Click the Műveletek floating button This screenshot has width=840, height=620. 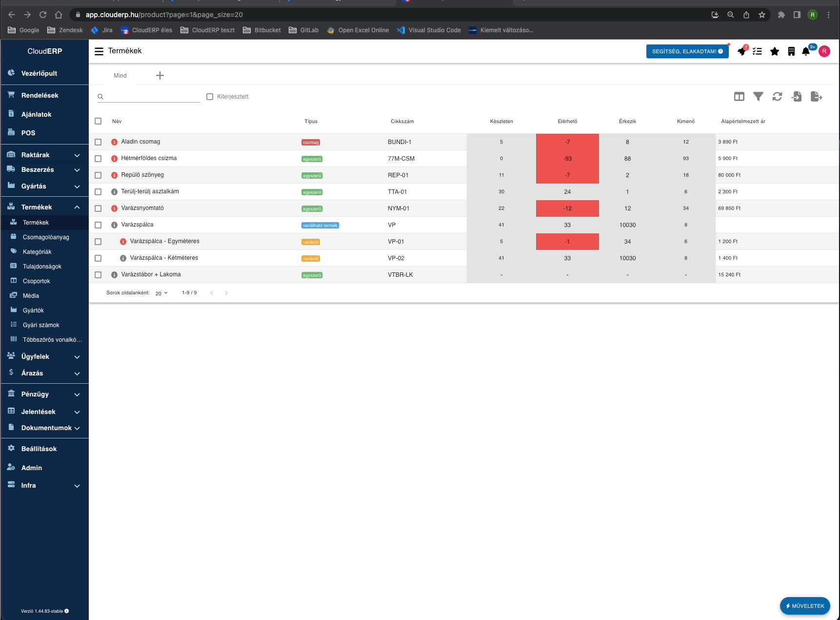pyautogui.click(x=804, y=606)
